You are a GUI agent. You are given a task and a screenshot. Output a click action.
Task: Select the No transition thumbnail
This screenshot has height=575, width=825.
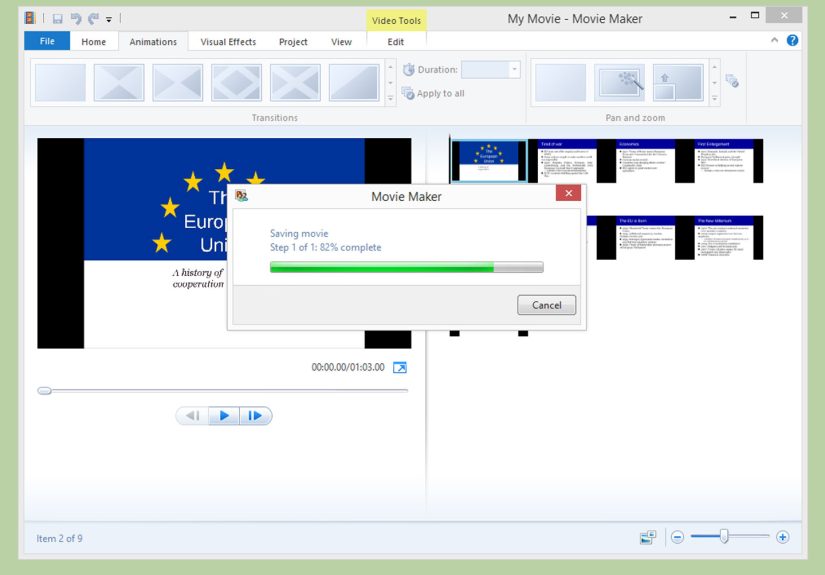pos(60,83)
